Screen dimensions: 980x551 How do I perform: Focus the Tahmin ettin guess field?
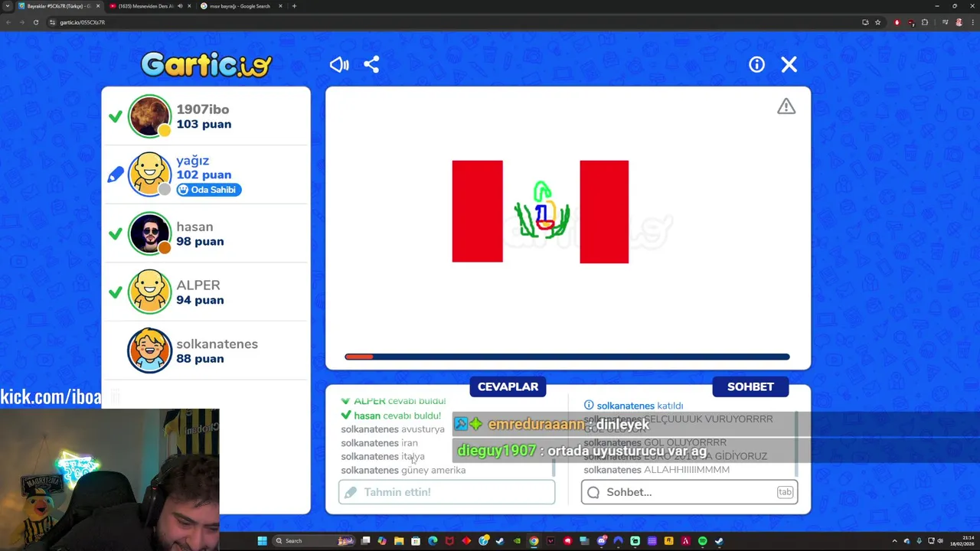tap(446, 492)
